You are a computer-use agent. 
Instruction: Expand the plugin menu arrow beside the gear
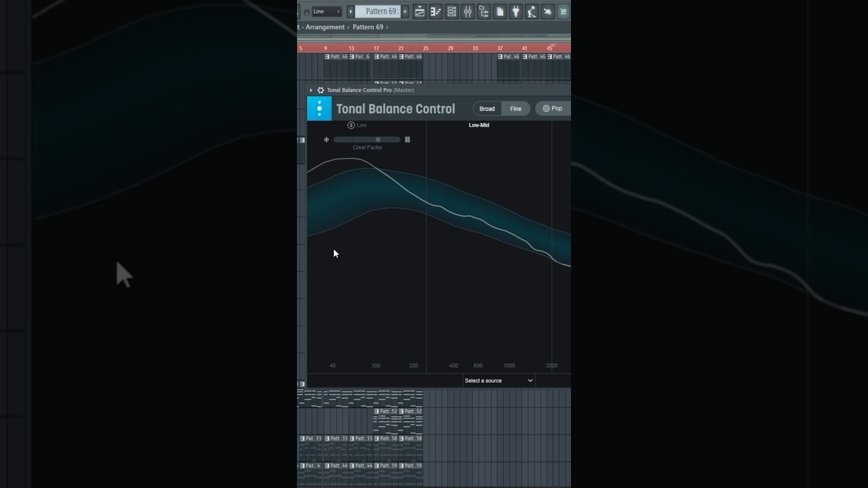311,90
